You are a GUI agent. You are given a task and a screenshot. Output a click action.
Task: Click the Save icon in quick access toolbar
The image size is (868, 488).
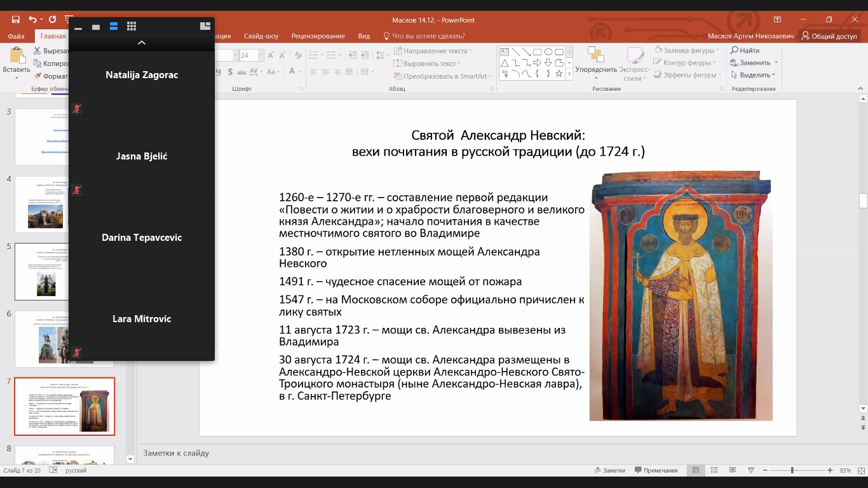tap(16, 20)
